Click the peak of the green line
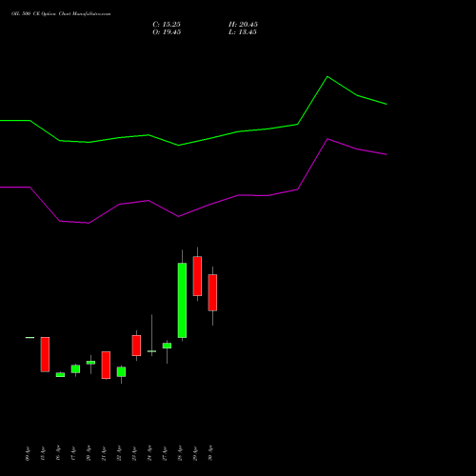 pyautogui.click(x=327, y=77)
